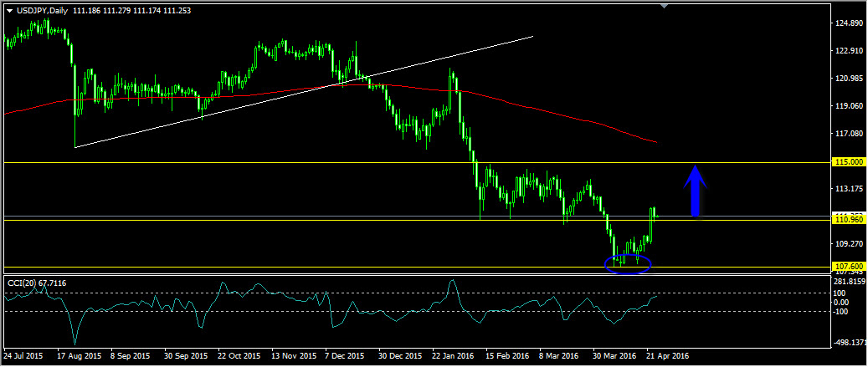Screen dimensions: 868x367
Task: Click the -498.1371 value on CCI scale
Action: click(x=851, y=343)
